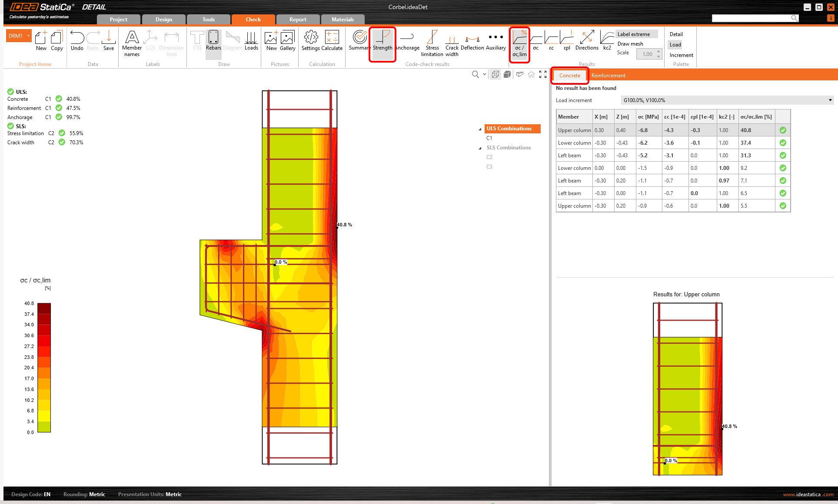Collapse the ULS Combinations group

click(x=480, y=129)
